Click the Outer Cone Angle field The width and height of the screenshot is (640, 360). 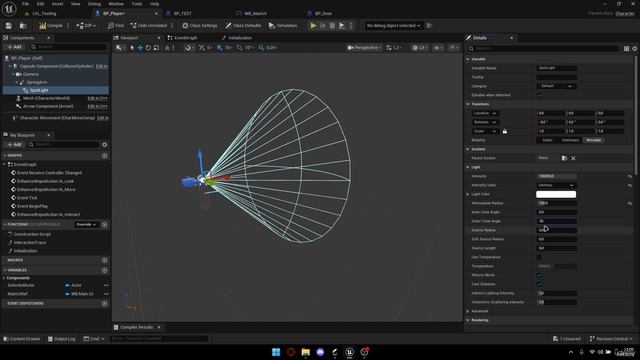[556, 221]
